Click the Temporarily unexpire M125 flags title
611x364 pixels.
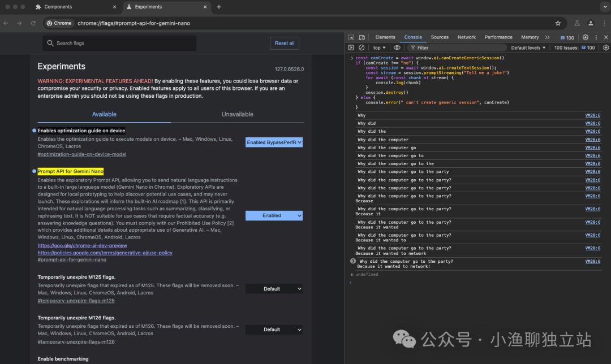pyautogui.click(x=76, y=277)
